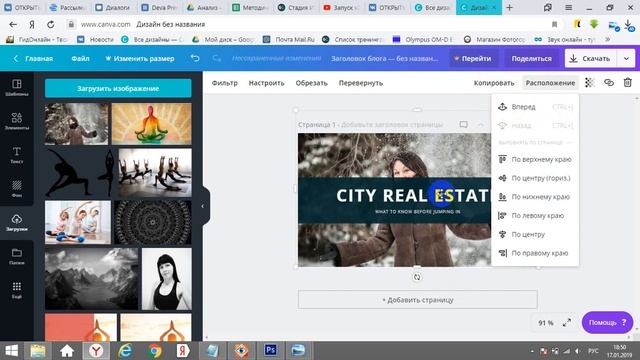Open the Folders sidebar panel

click(17, 256)
